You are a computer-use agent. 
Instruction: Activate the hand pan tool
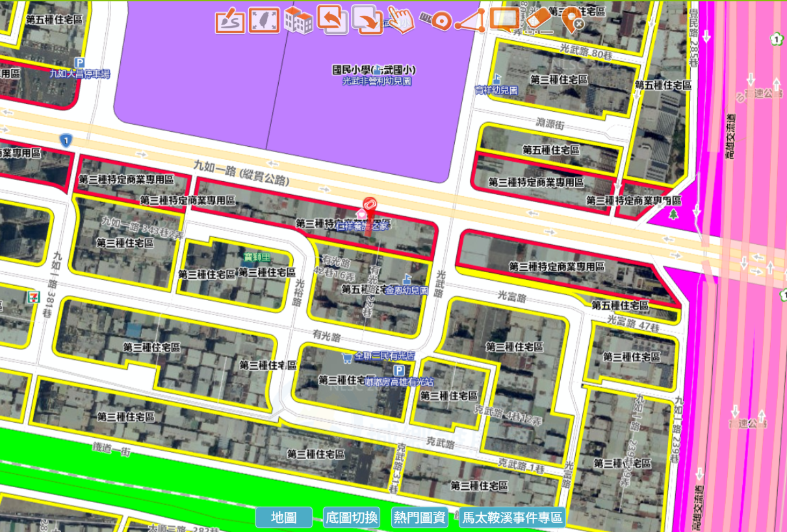pyautogui.click(x=400, y=19)
